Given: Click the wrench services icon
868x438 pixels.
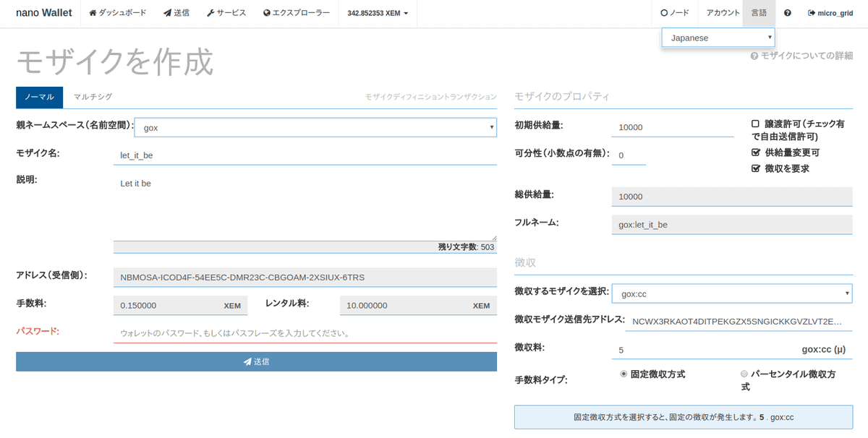Looking at the screenshot, I should point(210,13).
